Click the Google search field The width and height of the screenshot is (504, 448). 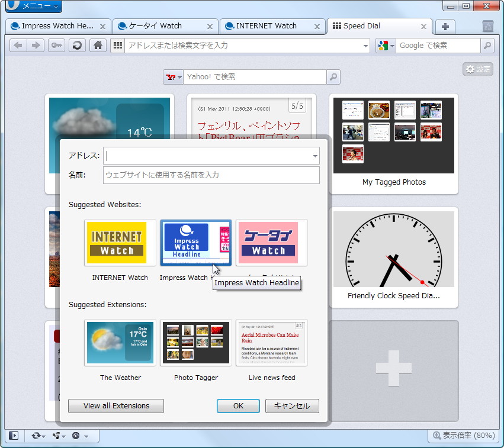tap(438, 46)
